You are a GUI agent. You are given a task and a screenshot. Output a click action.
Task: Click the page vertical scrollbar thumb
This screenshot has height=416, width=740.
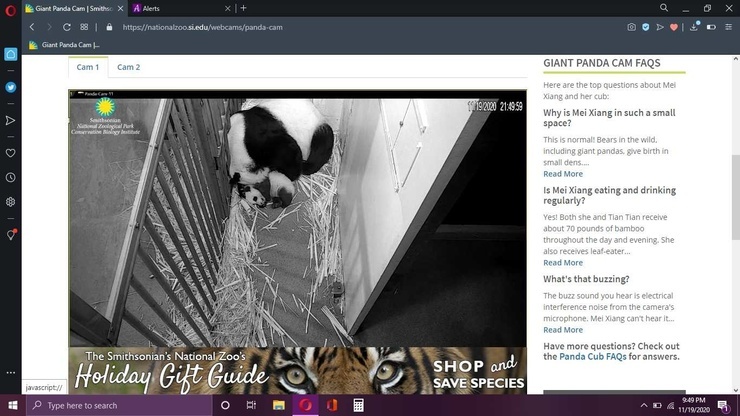click(736, 196)
